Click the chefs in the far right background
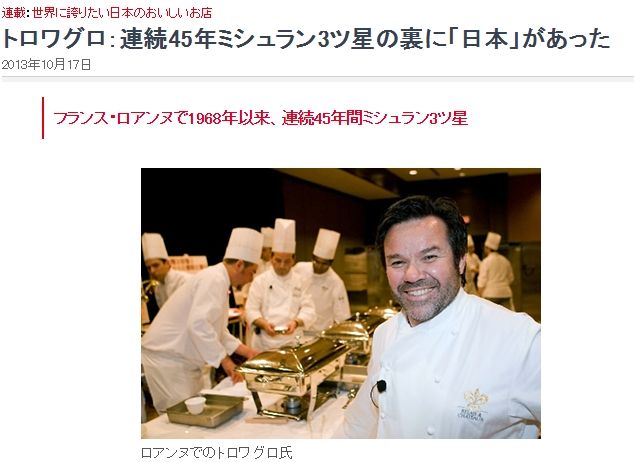634x462 pixels. (x=489, y=269)
